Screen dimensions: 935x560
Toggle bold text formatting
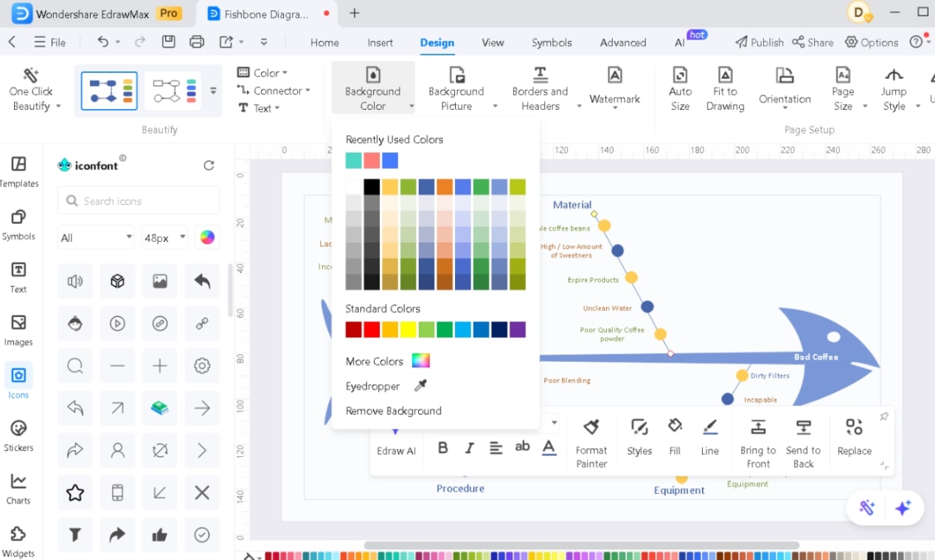pyautogui.click(x=442, y=448)
